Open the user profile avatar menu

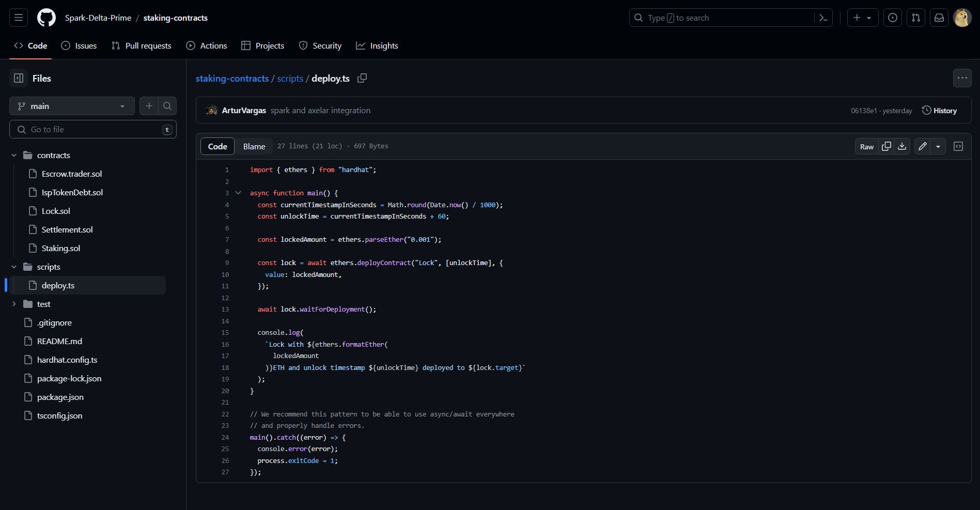962,18
